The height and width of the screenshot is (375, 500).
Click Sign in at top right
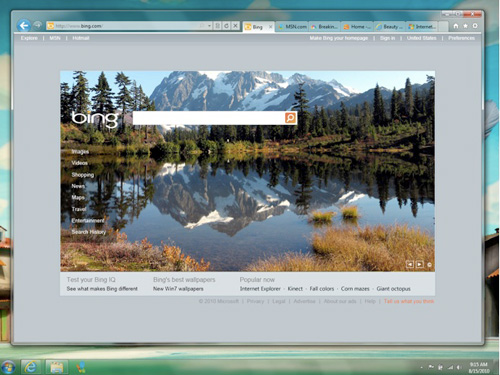point(387,38)
